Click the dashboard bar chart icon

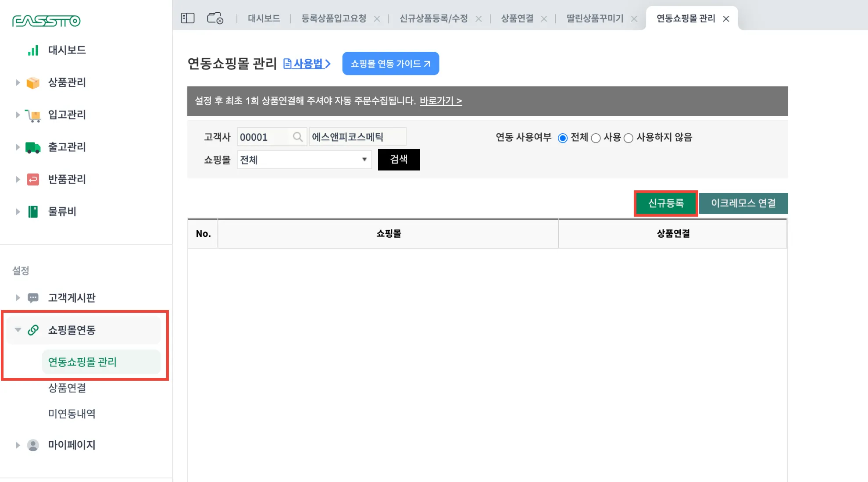coord(33,50)
